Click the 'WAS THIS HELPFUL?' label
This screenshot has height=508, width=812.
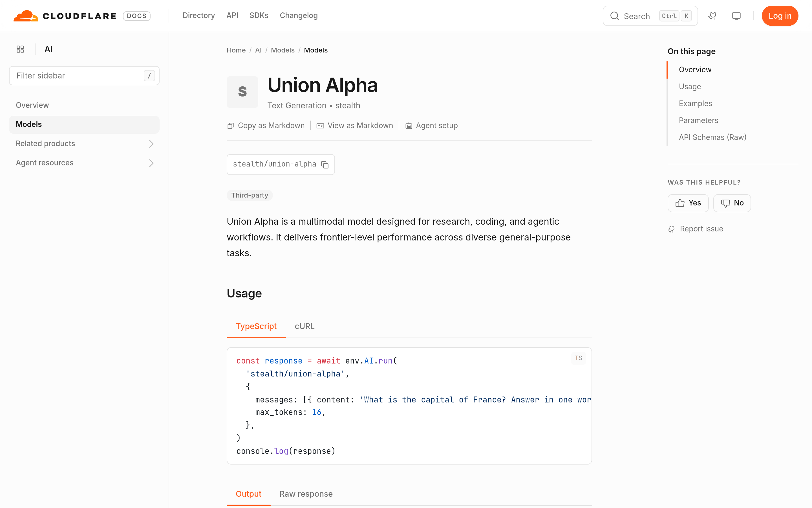tap(704, 182)
